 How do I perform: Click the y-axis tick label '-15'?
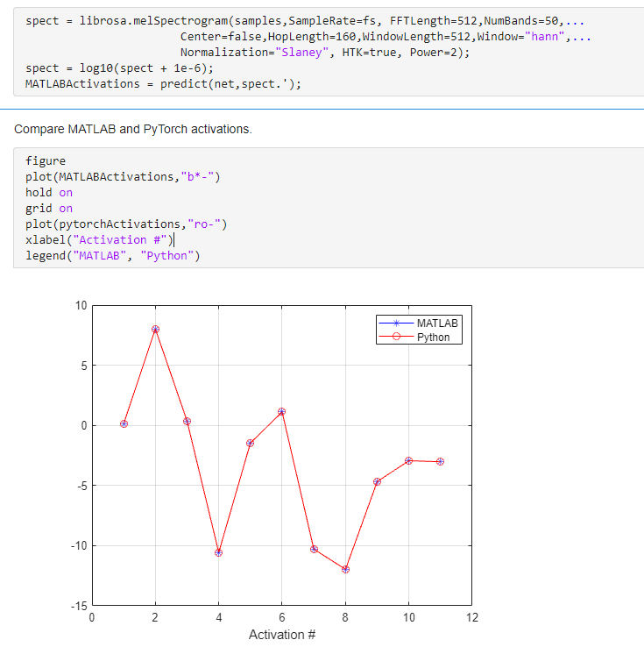(79, 606)
